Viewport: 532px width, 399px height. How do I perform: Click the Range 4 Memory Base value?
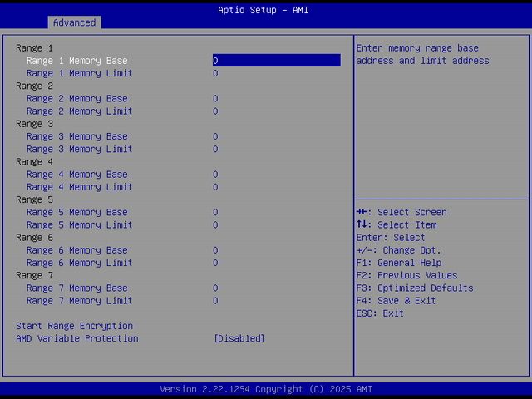coord(215,175)
